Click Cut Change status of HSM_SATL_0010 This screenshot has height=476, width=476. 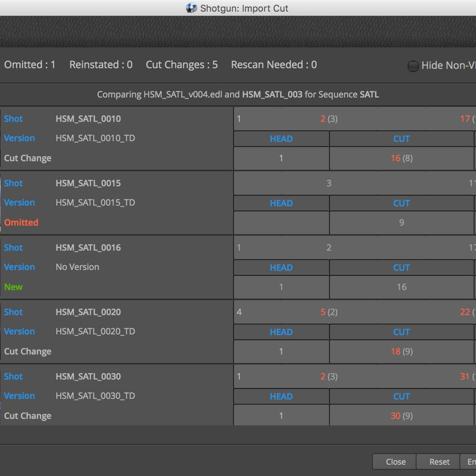(28, 158)
